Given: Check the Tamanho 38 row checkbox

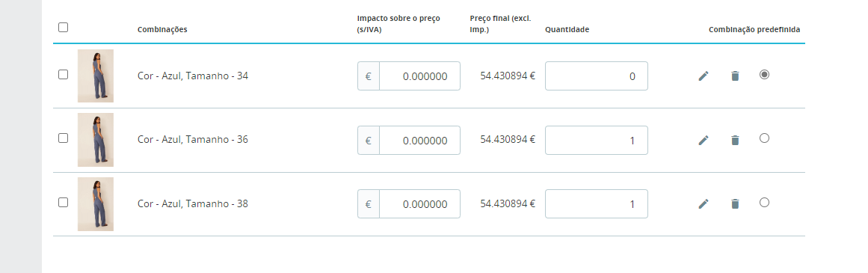Looking at the screenshot, I should point(63,203).
